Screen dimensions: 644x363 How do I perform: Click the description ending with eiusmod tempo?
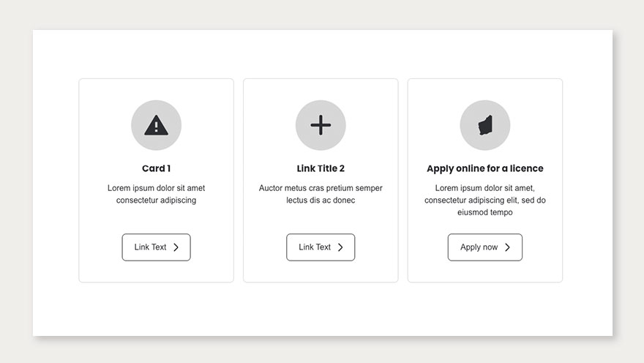click(x=484, y=200)
